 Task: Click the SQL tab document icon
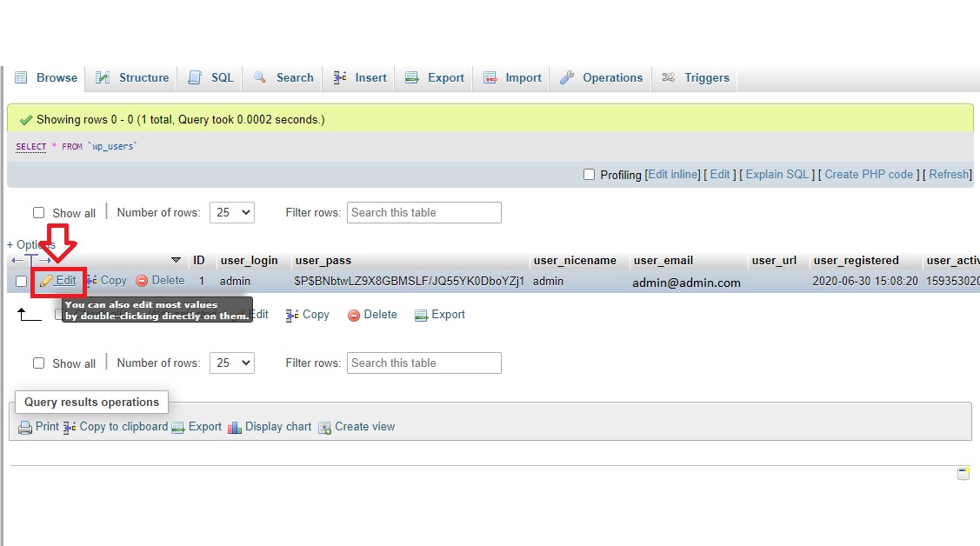pos(195,77)
